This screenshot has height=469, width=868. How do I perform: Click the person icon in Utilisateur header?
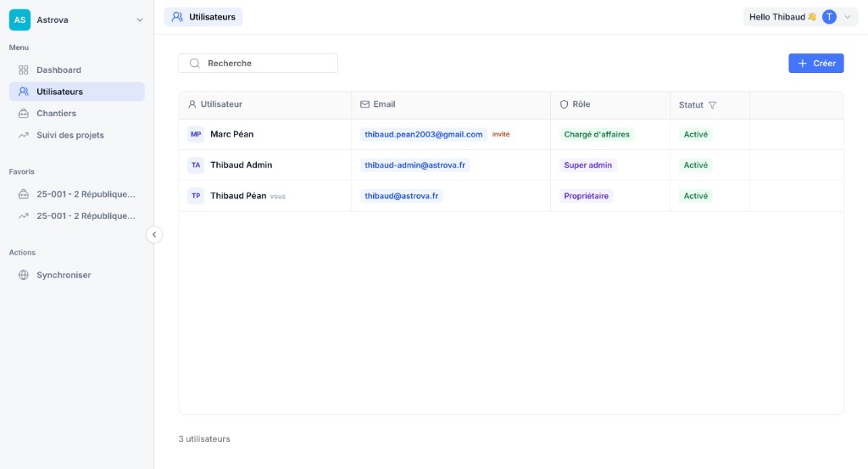click(192, 104)
